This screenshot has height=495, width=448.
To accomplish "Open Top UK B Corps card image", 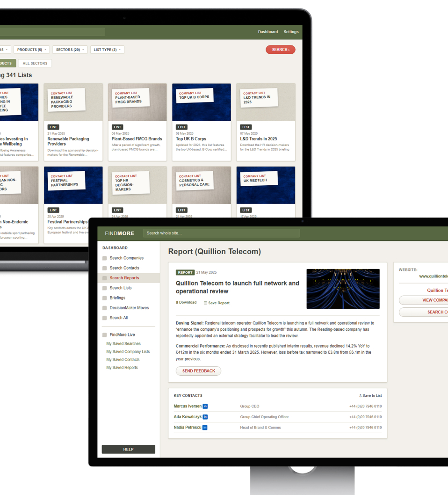I will 202,102.
